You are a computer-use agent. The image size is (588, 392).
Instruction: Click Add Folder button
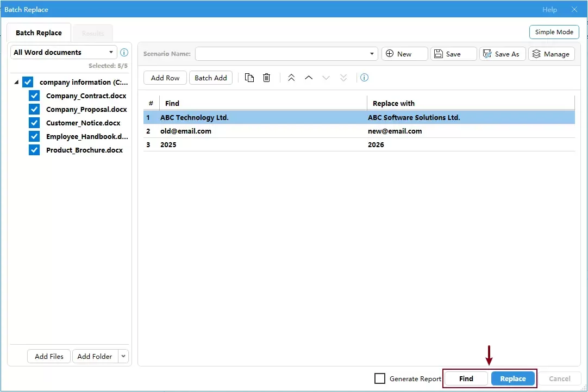point(95,356)
